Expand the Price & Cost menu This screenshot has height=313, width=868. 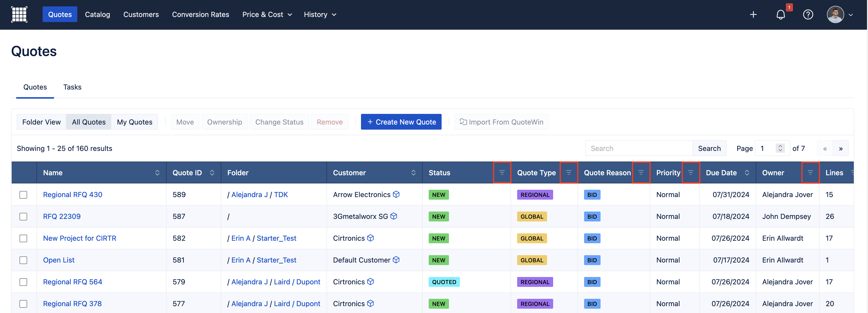click(267, 14)
